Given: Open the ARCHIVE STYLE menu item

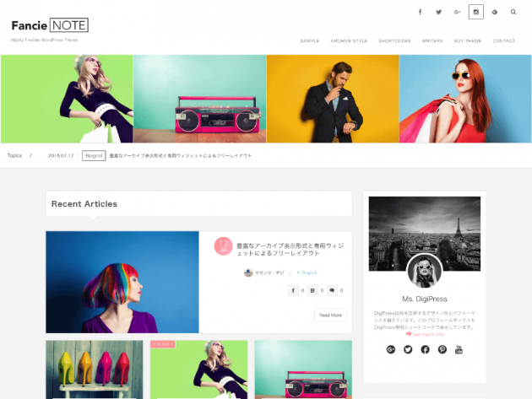Looking at the screenshot, I should [349, 40].
